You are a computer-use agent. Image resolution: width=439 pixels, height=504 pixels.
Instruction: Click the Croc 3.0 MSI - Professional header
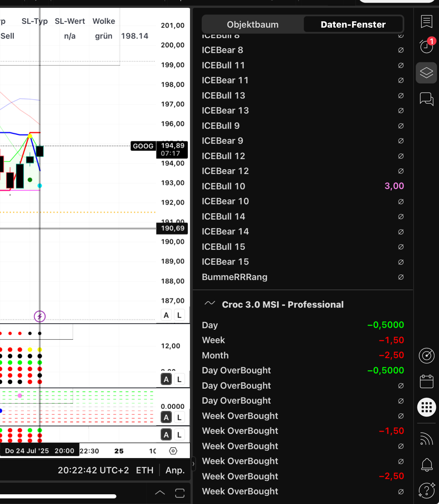pyautogui.click(x=282, y=305)
